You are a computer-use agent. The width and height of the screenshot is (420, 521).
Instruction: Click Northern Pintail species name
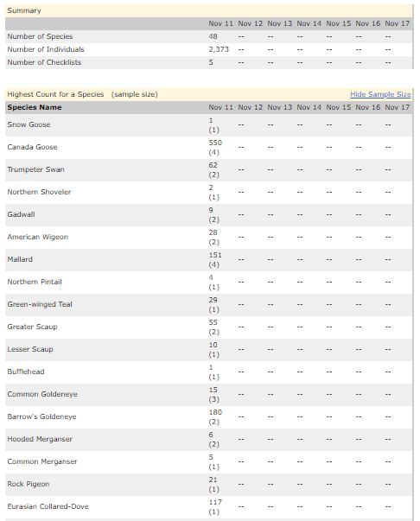click(35, 282)
